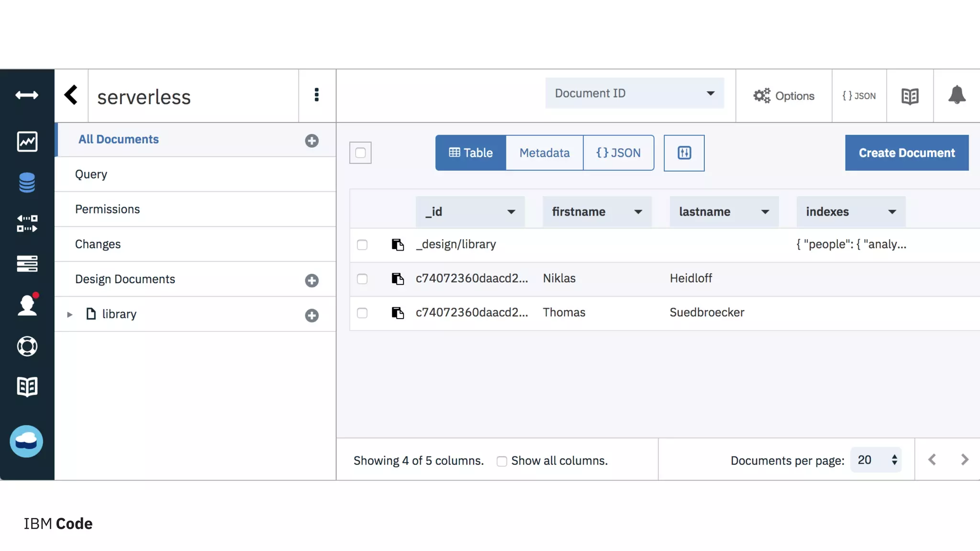Switch to the Metadata view tab
The width and height of the screenshot is (980, 551).
[544, 153]
